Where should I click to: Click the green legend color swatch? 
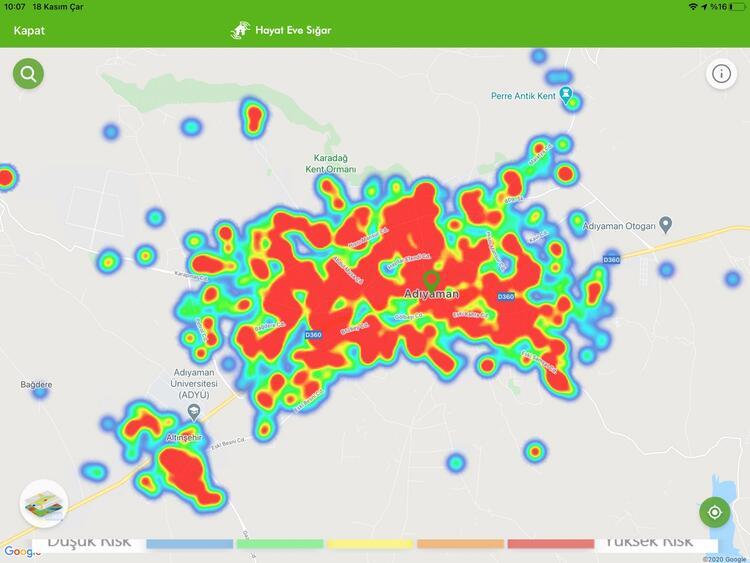click(x=280, y=544)
